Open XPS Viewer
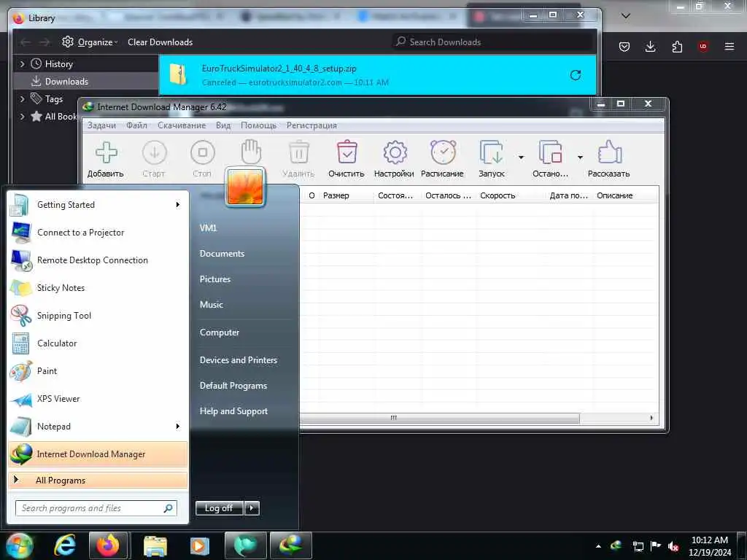This screenshot has height=560, width=747. tap(98, 399)
